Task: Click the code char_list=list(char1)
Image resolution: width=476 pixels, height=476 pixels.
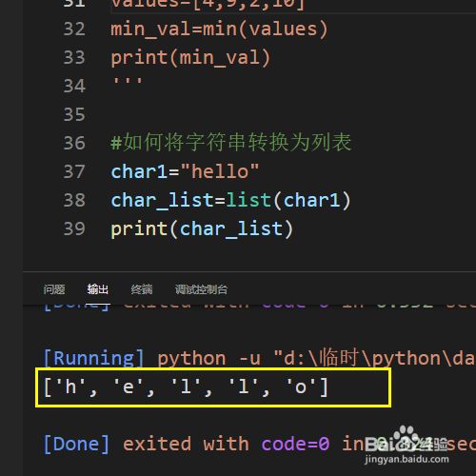Action: tap(230, 201)
